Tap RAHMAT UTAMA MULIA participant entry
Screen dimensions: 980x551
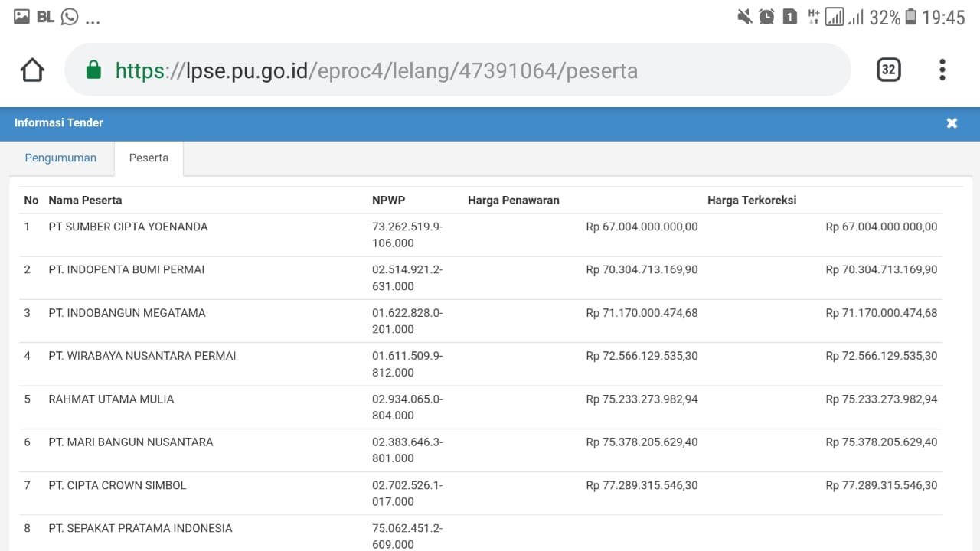pos(111,399)
